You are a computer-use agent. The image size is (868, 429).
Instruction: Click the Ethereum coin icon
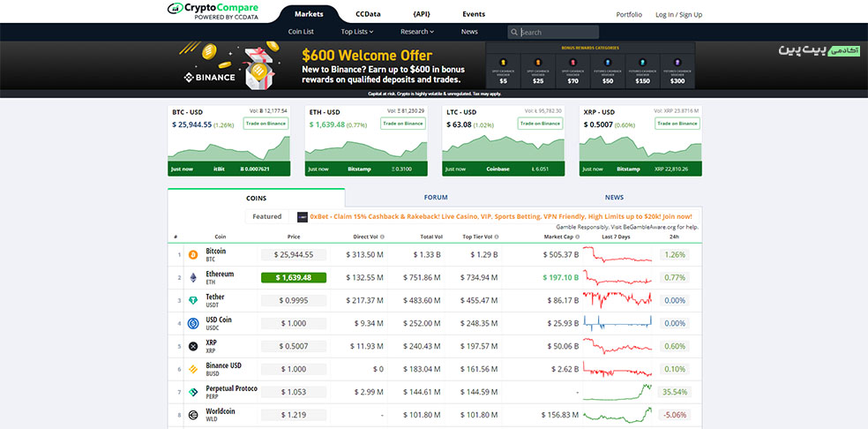point(193,278)
